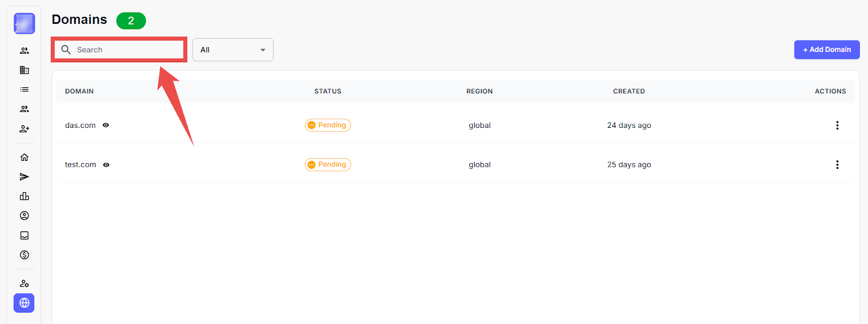Viewport: 868px width, 324px height.
Task: Click the Add Domain button
Action: 827,49
